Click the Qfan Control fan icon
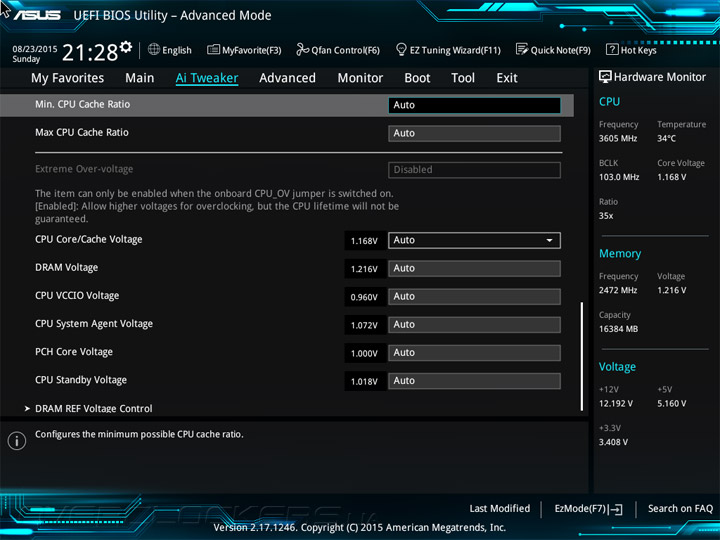720x540 pixels. [302, 49]
